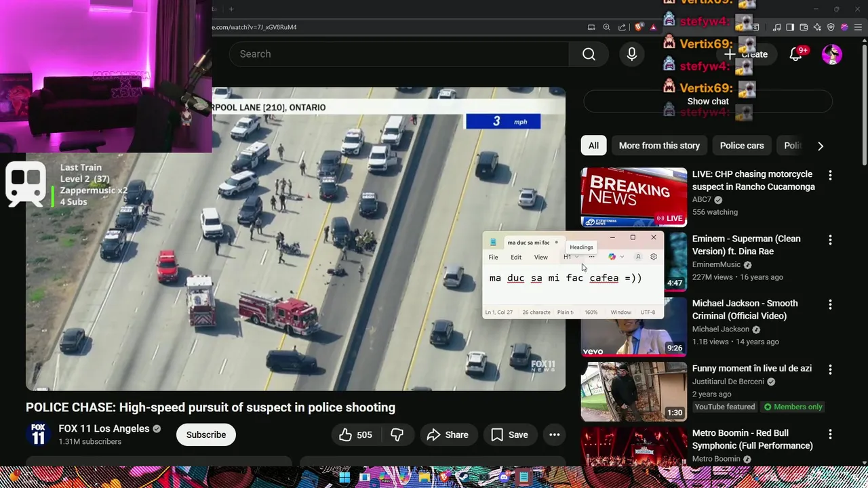Click Notepad zoom level 160%
This screenshot has height=488, width=868.
pos(591,312)
